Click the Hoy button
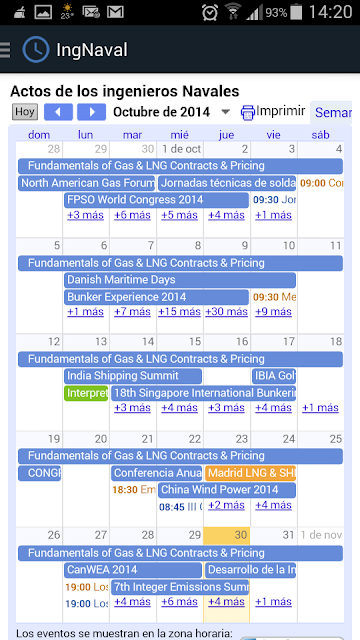 (x=25, y=112)
